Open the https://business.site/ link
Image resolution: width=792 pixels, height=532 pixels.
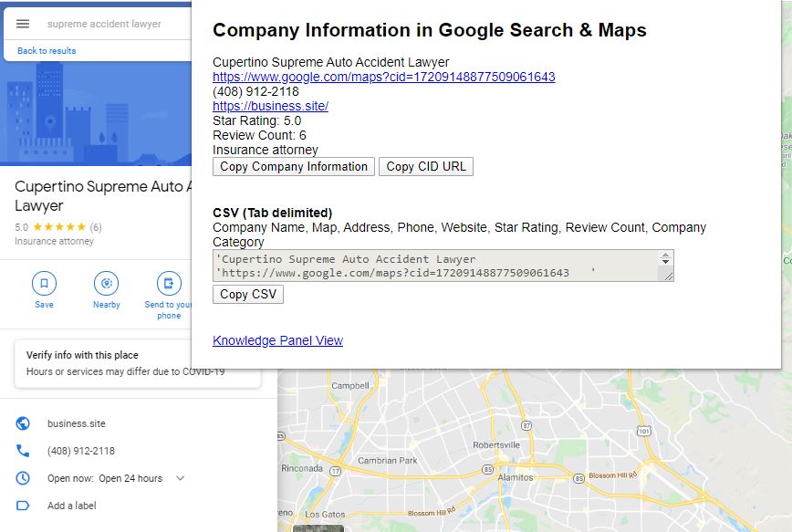click(x=270, y=106)
